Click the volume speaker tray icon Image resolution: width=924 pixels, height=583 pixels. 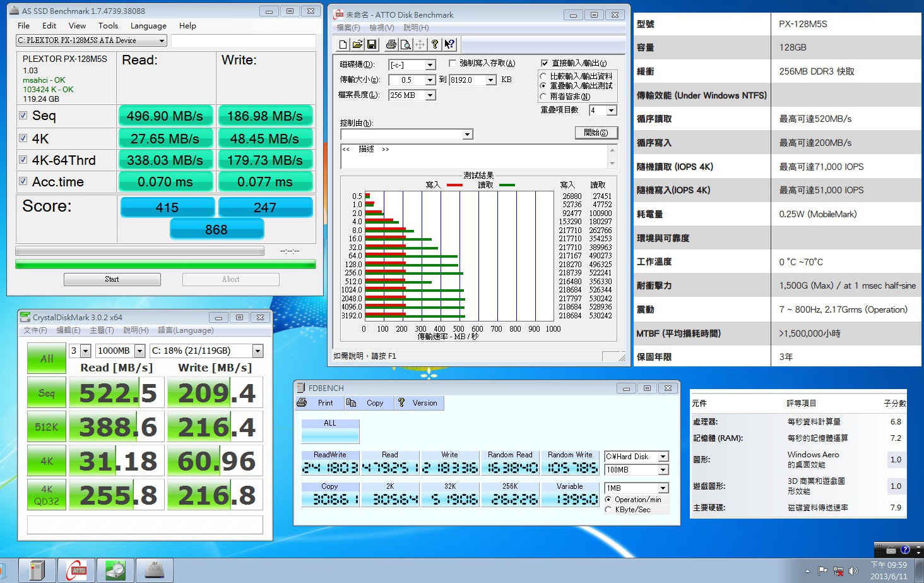[853, 571]
